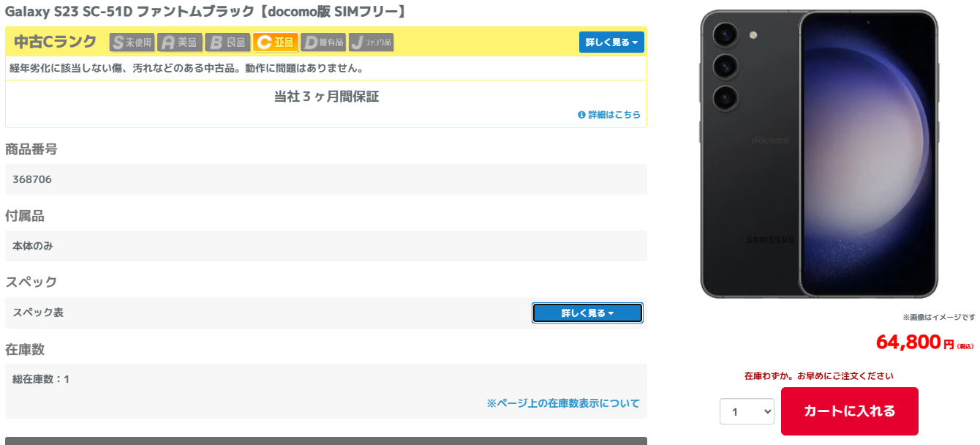The width and height of the screenshot is (980, 445).
Task: Click the S 未使用 rank badge
Action: pos(132,42)
